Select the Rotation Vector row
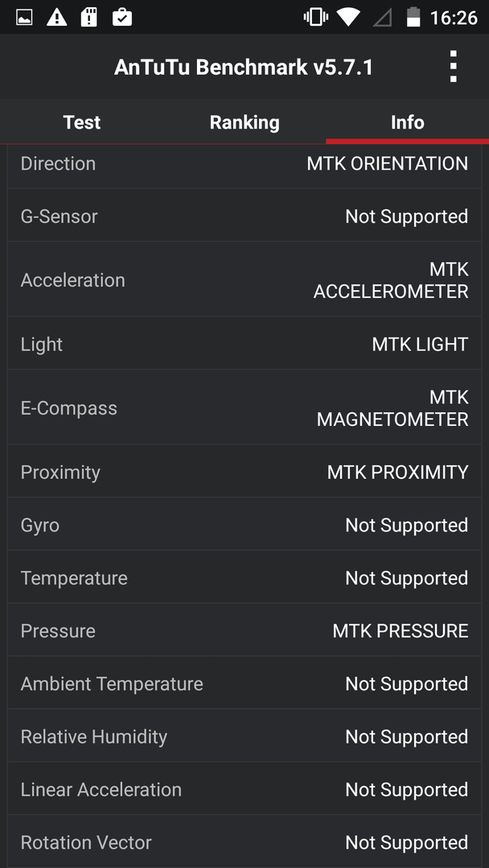Viewport: 489px width, 868px height. [244, 842]
